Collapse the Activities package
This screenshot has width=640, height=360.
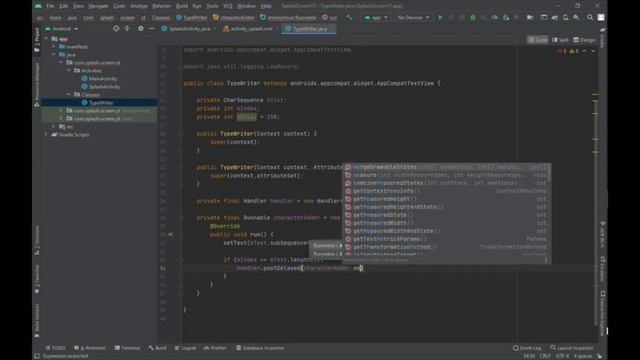pos(69,71)
